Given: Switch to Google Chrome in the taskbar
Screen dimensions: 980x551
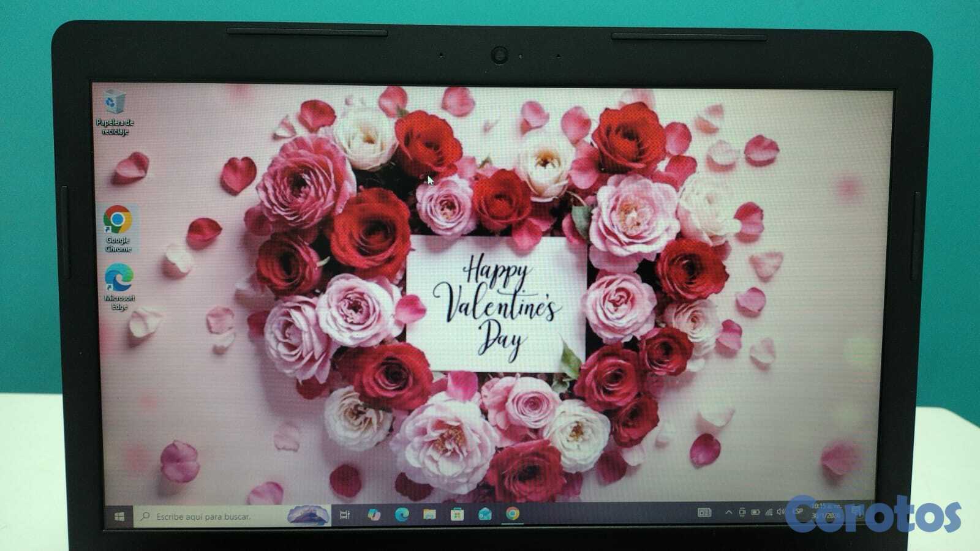Looking at the screenshot, I should pyautogui.click(x=513, y=514).
